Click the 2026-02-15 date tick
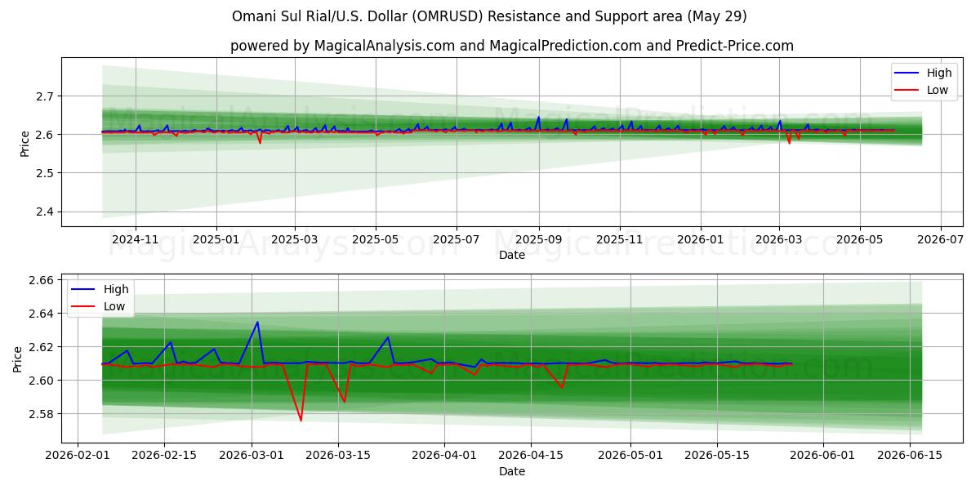 (x=164, y=456)
